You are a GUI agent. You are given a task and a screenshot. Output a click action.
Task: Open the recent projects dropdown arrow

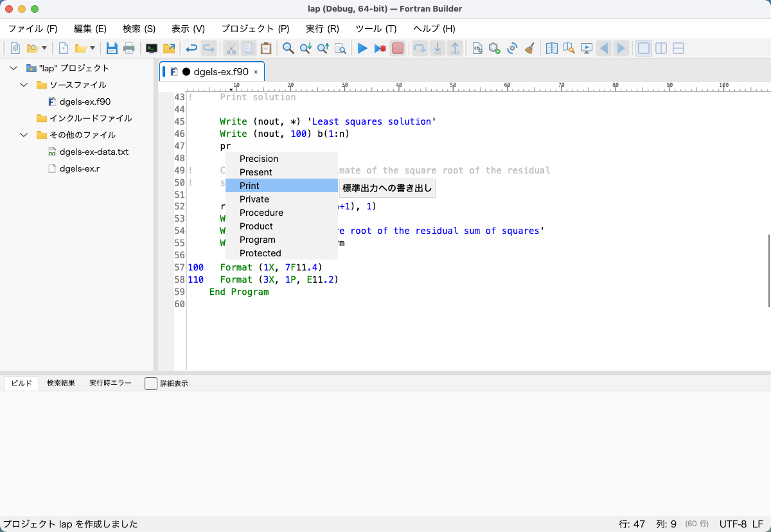(44, 48)
